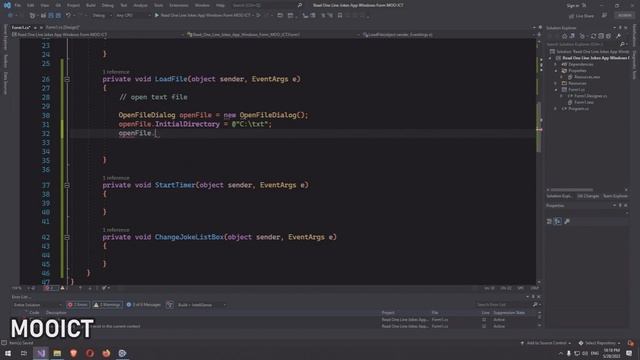
Task: Switch to the Git Changes tab
Action: [x=588, y=196]
